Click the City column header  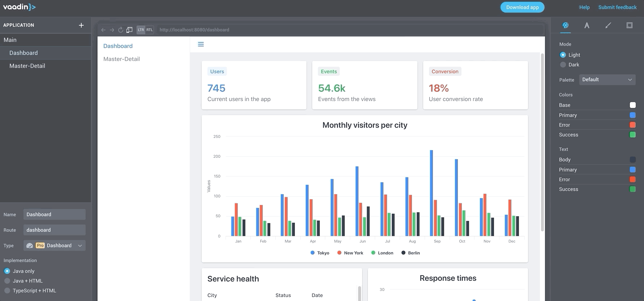pyautogui.click(x=212, y=295)
